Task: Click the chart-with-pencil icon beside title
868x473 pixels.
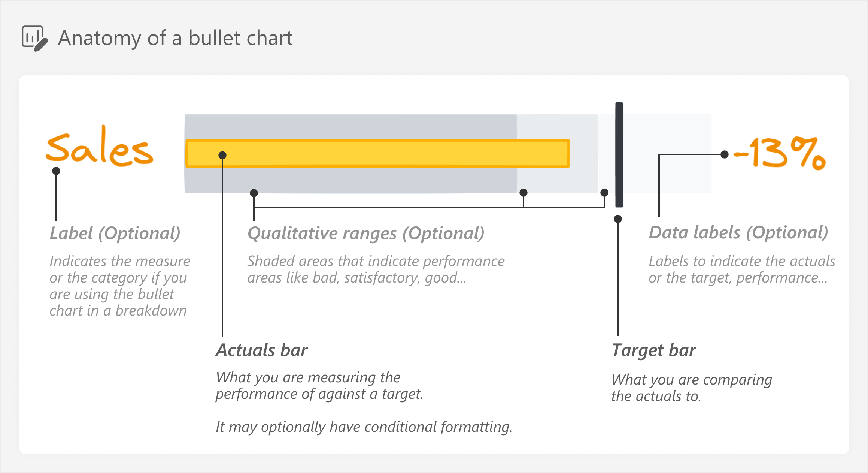Action: pyautogui.click(x=34, y=38)
